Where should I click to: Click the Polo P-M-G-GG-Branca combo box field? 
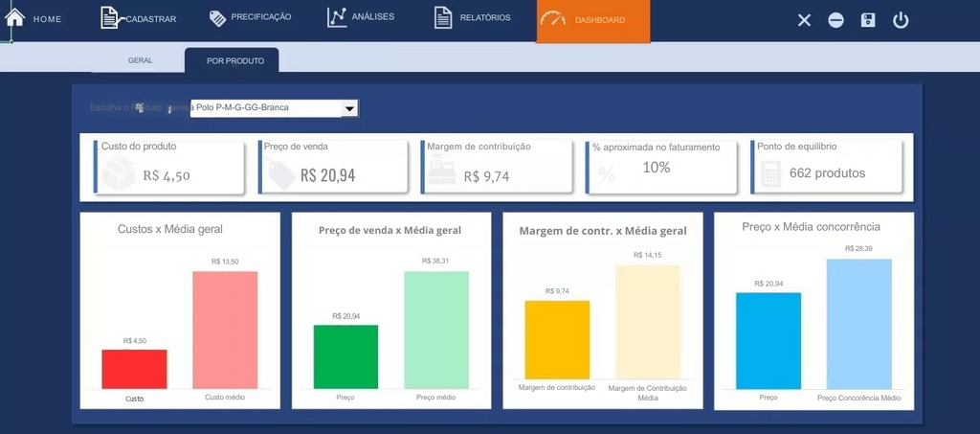point(266,108)
